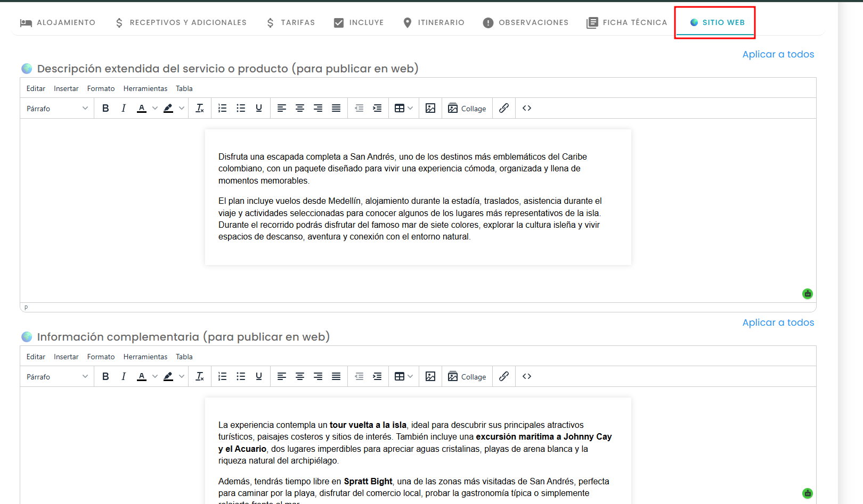
Task: Open source code view in Descripción extendida editor
Action: coord(527,108)
